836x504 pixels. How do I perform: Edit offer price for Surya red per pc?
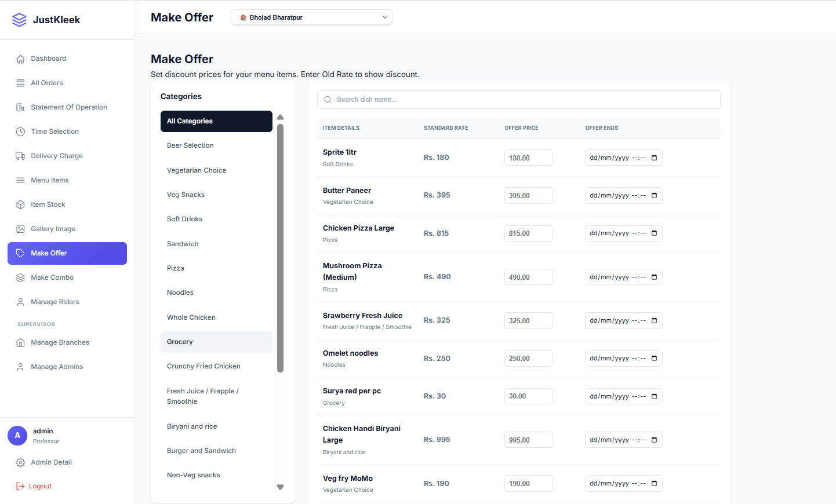(x=528, y=396)
